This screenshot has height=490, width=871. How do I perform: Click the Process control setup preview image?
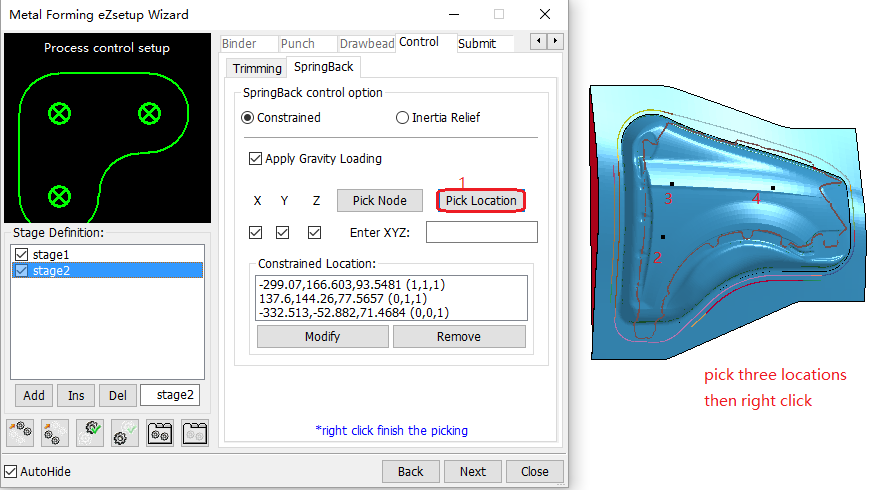pos(107,128)
